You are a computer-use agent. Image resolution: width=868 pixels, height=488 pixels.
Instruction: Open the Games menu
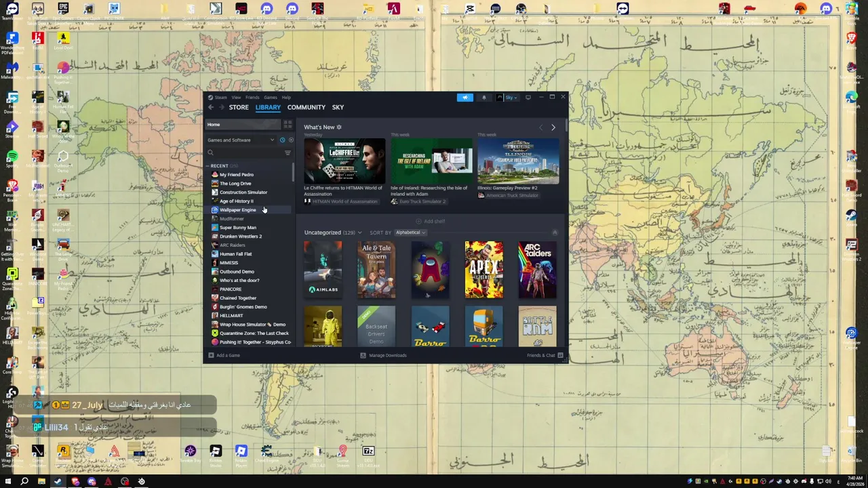point(270,98)
